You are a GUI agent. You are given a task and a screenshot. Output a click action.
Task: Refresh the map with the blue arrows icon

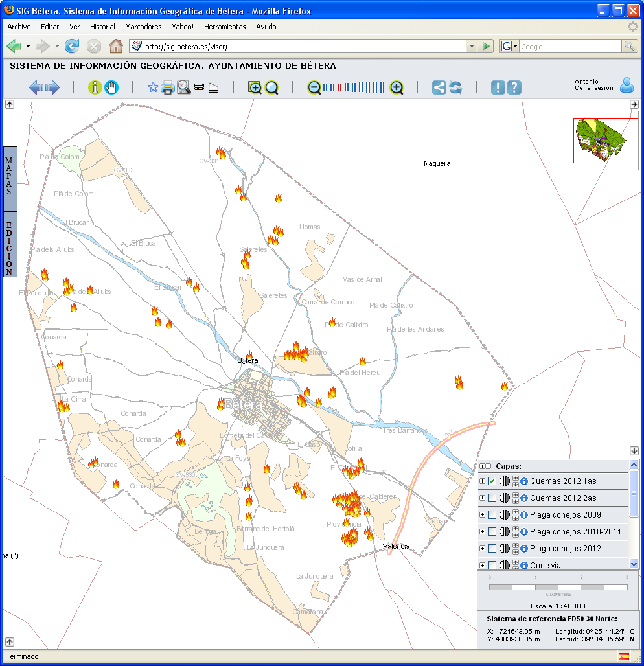tap(455, 87)
